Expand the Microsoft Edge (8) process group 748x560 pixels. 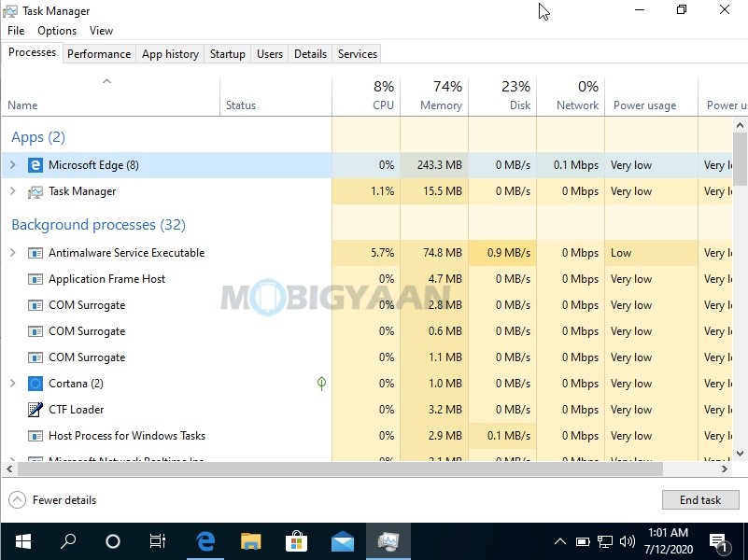pos(13,165)
